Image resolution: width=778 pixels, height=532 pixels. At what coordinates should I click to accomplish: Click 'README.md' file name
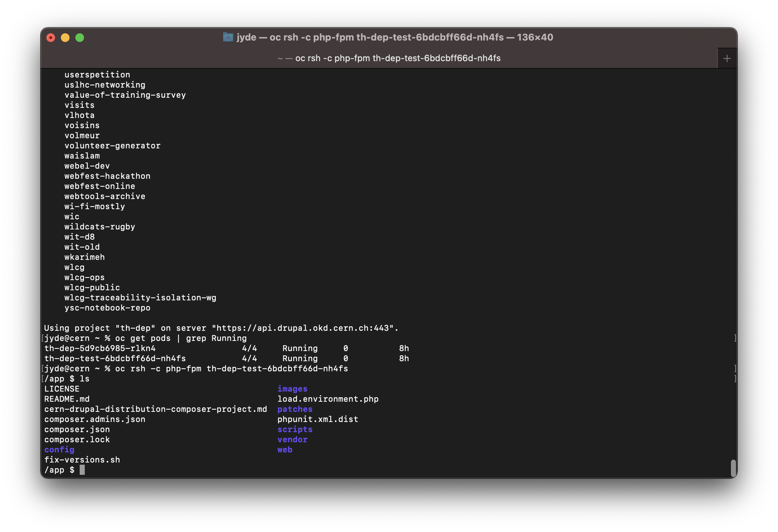tap(67, 399)
